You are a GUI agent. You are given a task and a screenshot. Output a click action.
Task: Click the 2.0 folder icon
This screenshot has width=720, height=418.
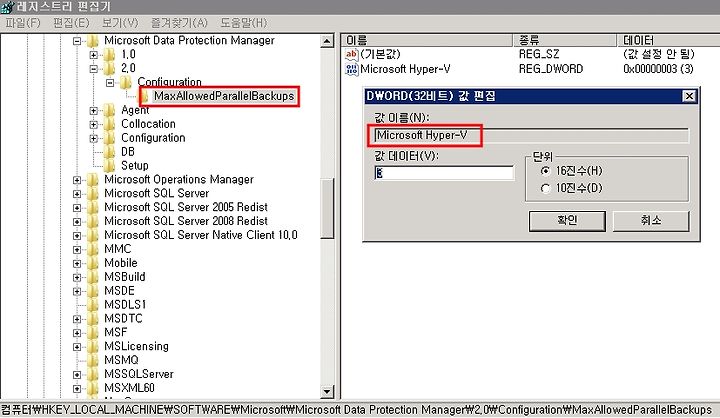[x=109, y=68]
